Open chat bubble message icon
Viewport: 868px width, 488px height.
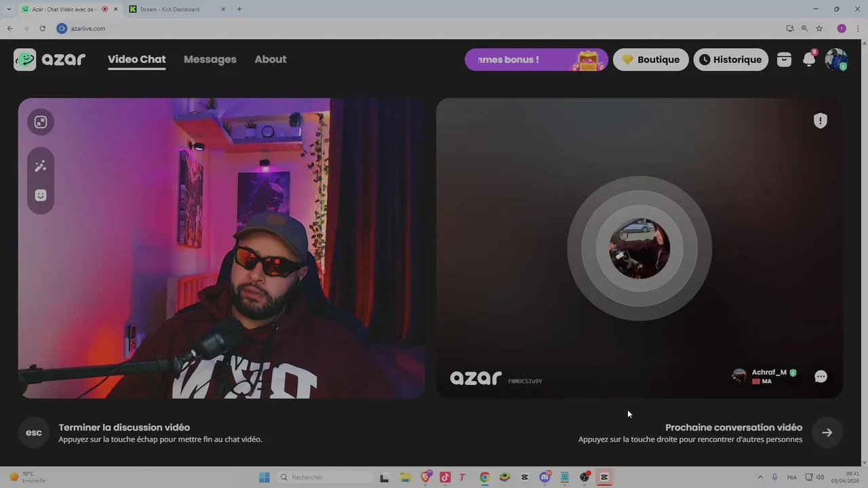tap(821, 376)
